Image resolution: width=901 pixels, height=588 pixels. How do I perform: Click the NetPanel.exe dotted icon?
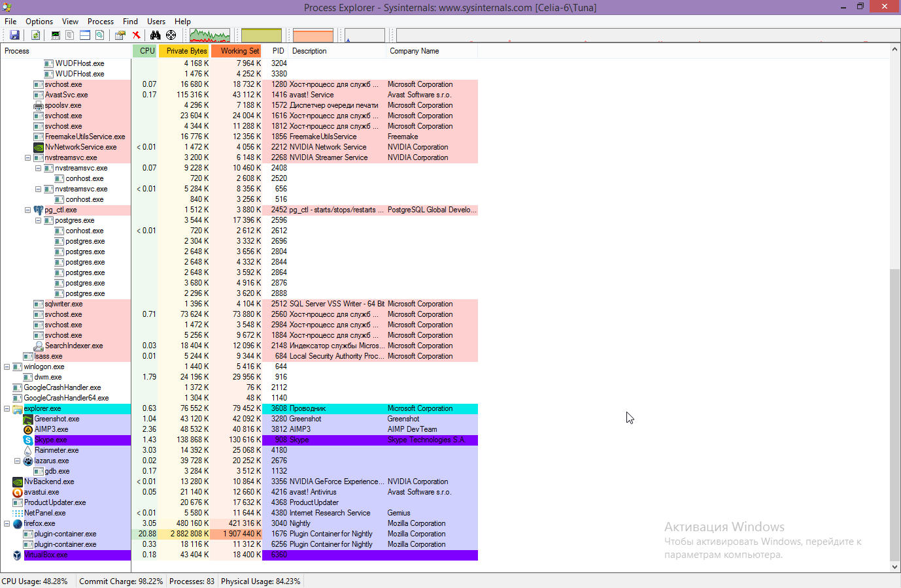pos(18,513)
